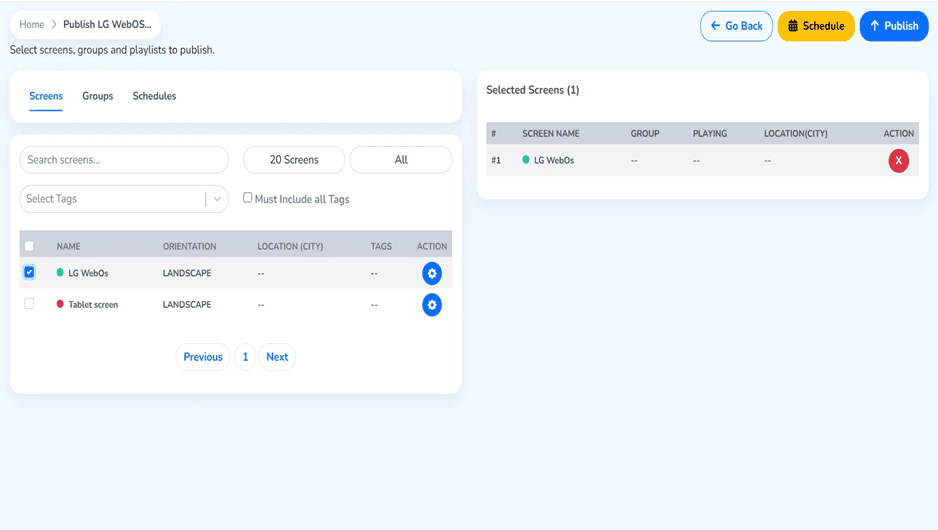The width and height of the screenshot is (938, 530).
Task: Click the green status dot of LG WebOs in screens list
Action: pyautogui.click(x=60, y=273)
